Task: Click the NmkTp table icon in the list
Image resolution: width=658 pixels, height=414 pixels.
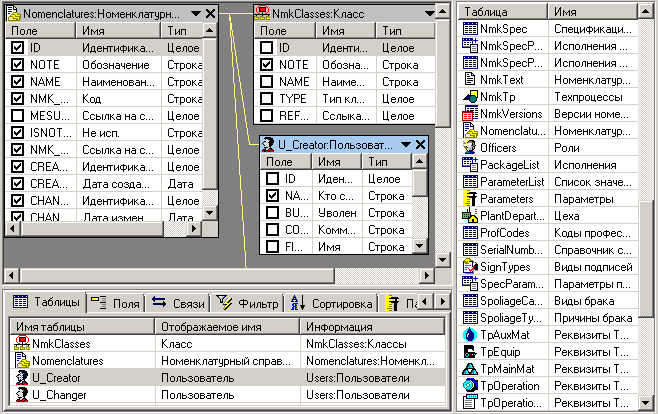Action: click(471, 97)
